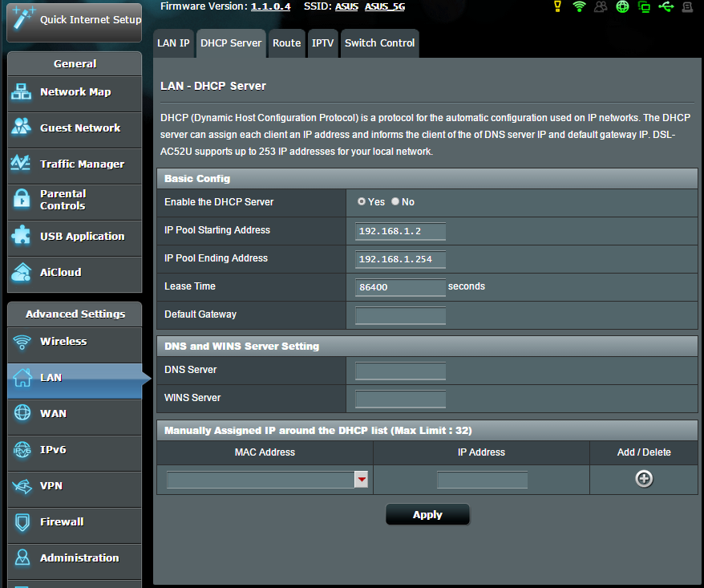Click the 'Add / Delete' column header
Image resolution: width=704 pixels, height=588 pixels.
click(644, 452)
